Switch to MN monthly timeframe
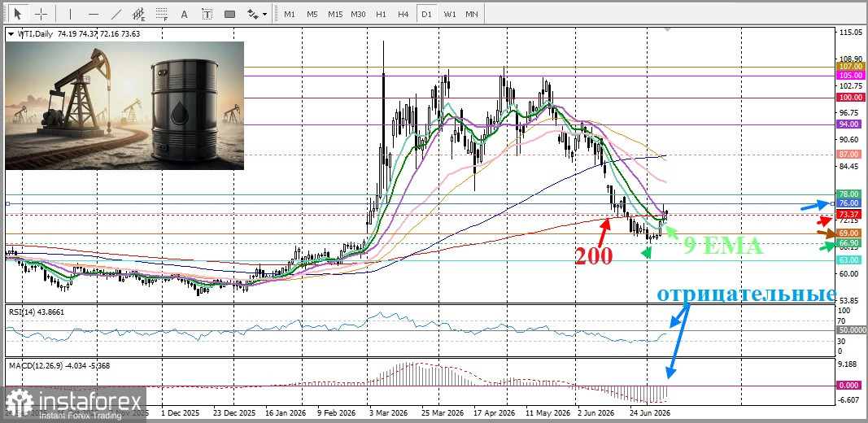Viewport: 868px width, 423px height. click(x=472, y=14)
